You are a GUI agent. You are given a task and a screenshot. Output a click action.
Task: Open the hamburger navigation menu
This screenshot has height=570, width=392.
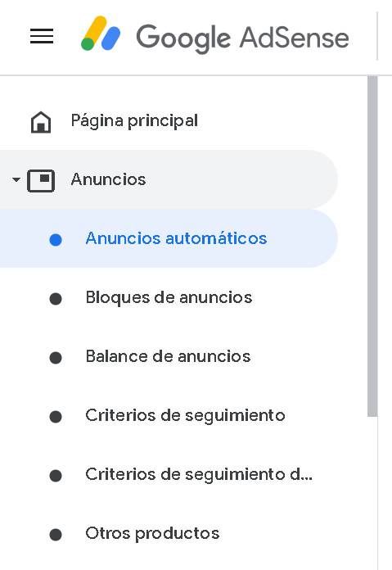42,36
